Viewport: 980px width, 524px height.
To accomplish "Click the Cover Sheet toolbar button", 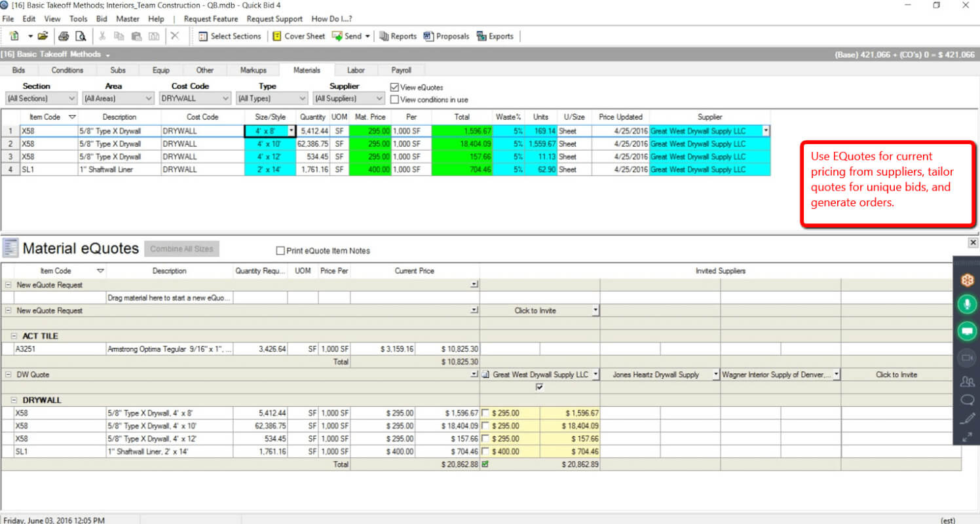I will (298, 36).
